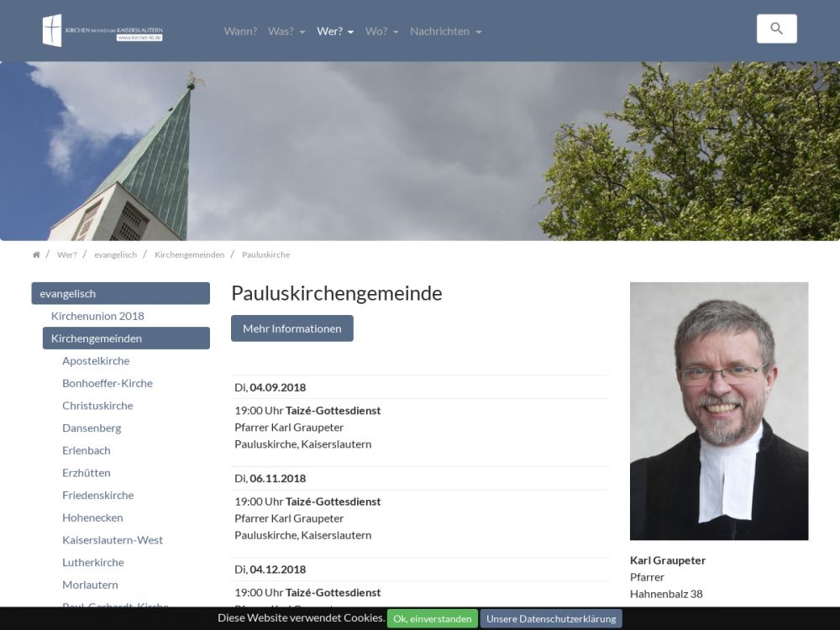Expand the Was? dropdown menu
Screen dimensions: 840x630
point(286,31)
